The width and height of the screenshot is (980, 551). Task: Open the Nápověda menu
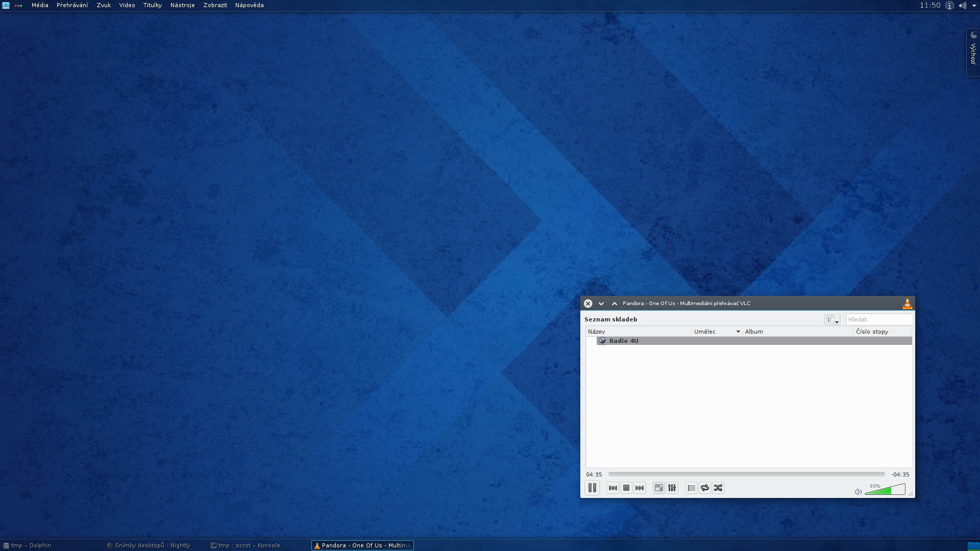[x=249, y=5]
